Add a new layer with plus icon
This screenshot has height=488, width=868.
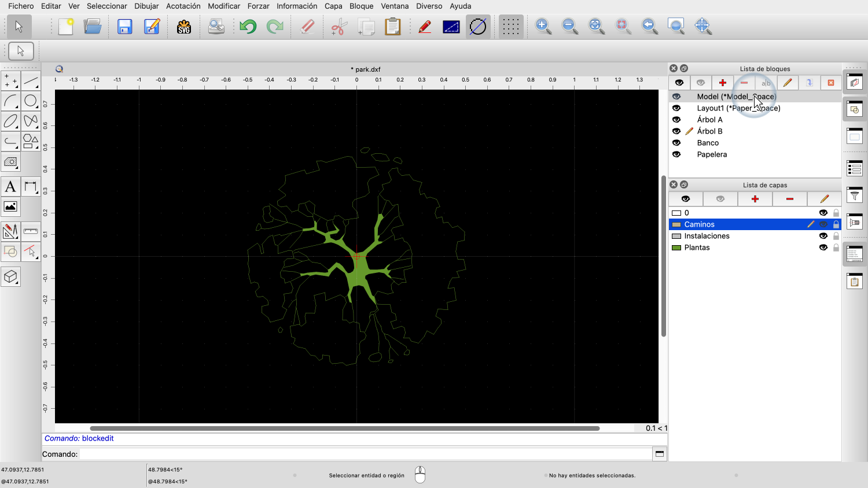tap(755, 199)
